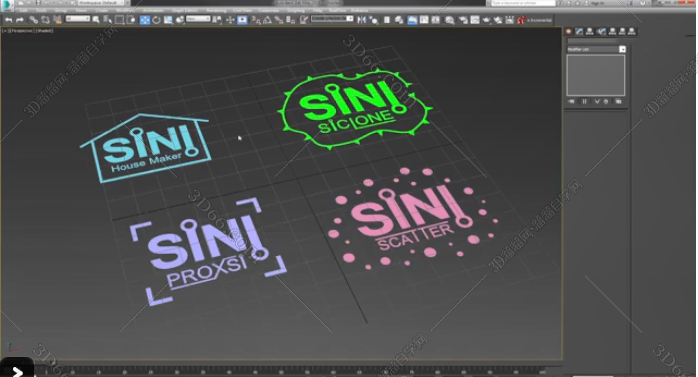Click the Use Pivot Point Center button
The width and height of the screenshot is (698, 377).
click(217, 20)
